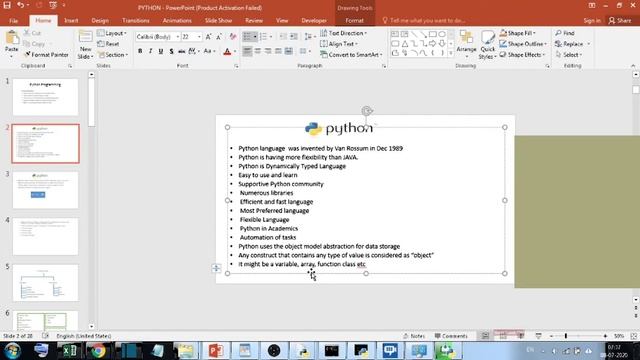Image resolution: width=640 pixels, height=360 pixels.
Task: Click the Paste clipboard icon
Action: pyautogui.click(x=11, y=38)
